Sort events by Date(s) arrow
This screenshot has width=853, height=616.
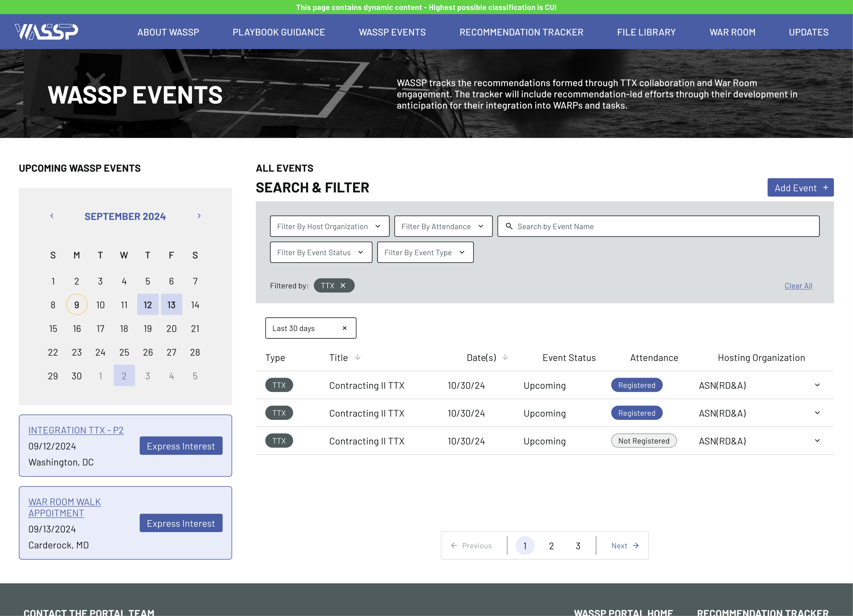pyautogui.click(x=505, y=357)
